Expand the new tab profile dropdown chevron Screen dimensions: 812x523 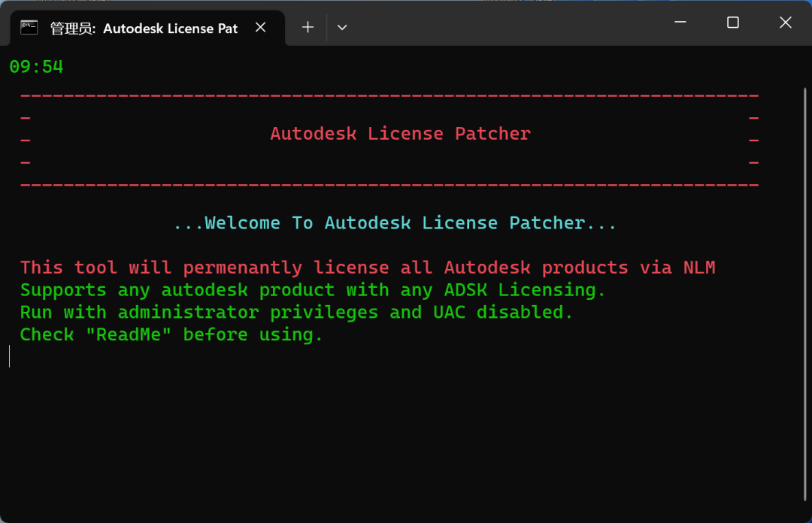[x=342, y=28]
